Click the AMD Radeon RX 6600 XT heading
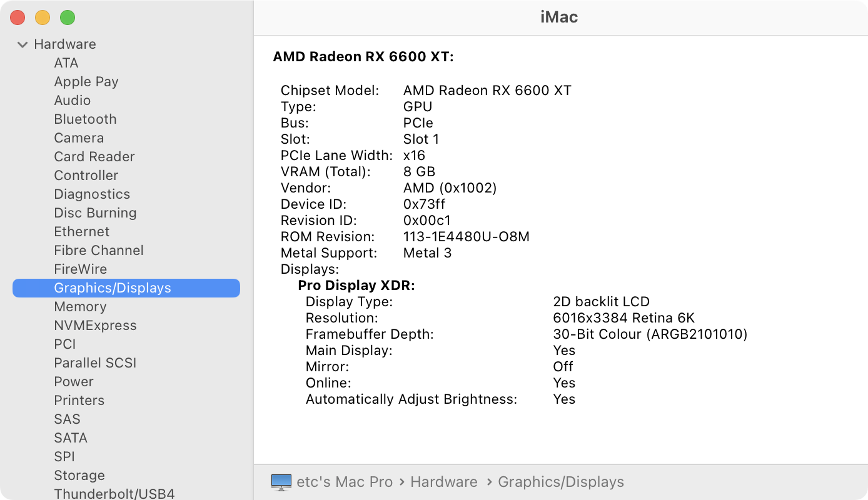 [x=363, y=57]
